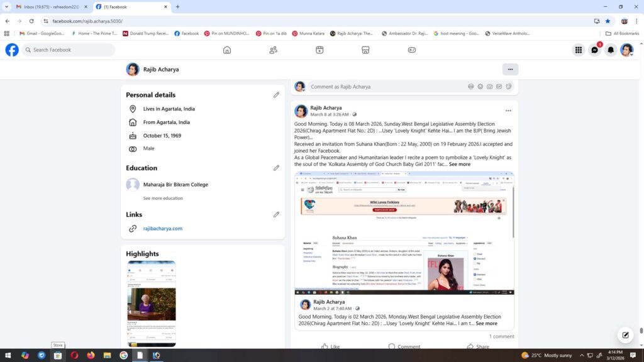Edit Personal details with pencil icon
This screenshot has height=362, width=644.
[x=276, y=95]
